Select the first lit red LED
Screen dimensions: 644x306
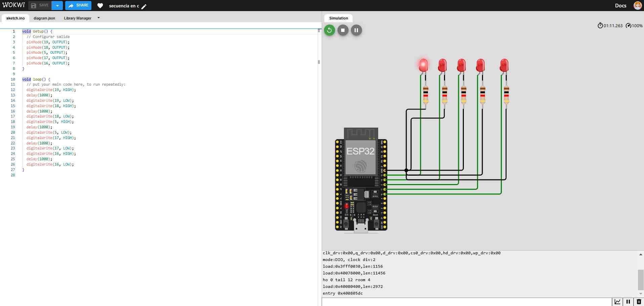[x=423, y=65]
